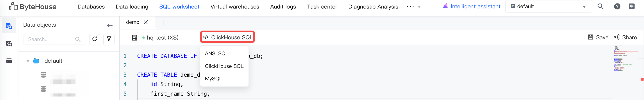644x100 pixels.
Task: Save the worksheet
Action: point(598,37)
